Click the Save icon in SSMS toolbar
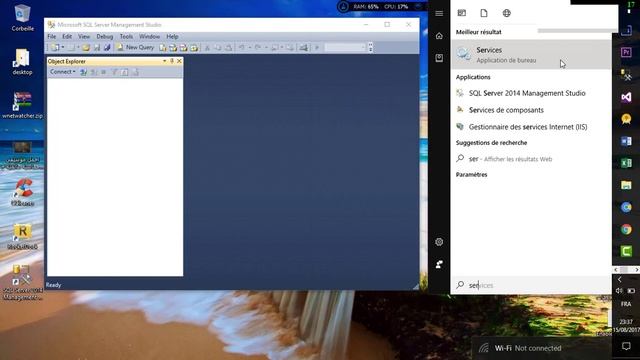Image resolution: width=640 pixels, height=360 pixels. [97, 48]
